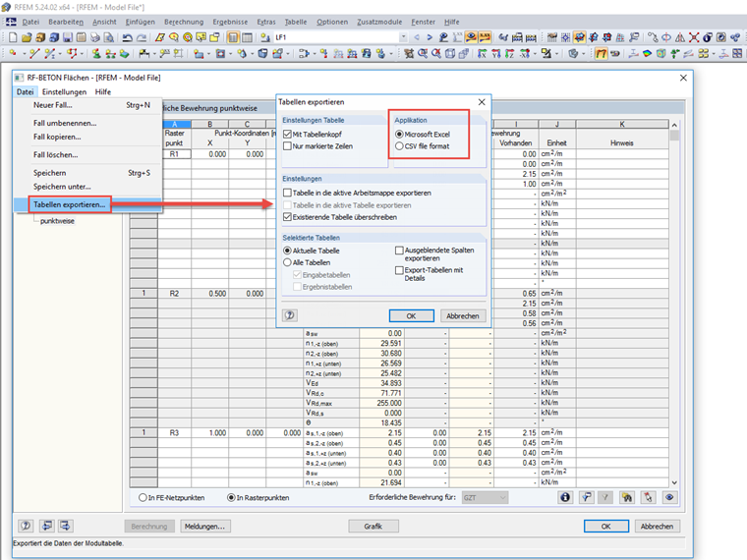The image size is (747, 560).
Task: Click the view in Z direction icon
Action: [510, 53]
